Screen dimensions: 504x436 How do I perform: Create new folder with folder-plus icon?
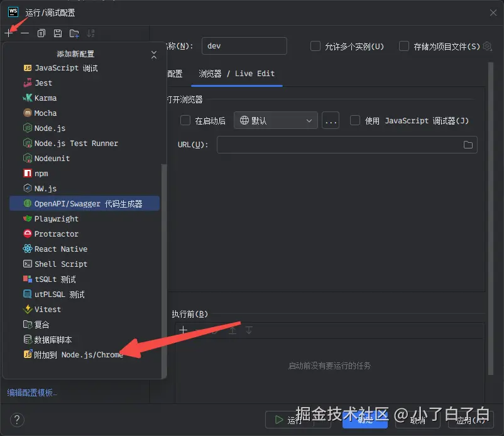[x=74, y=33]
